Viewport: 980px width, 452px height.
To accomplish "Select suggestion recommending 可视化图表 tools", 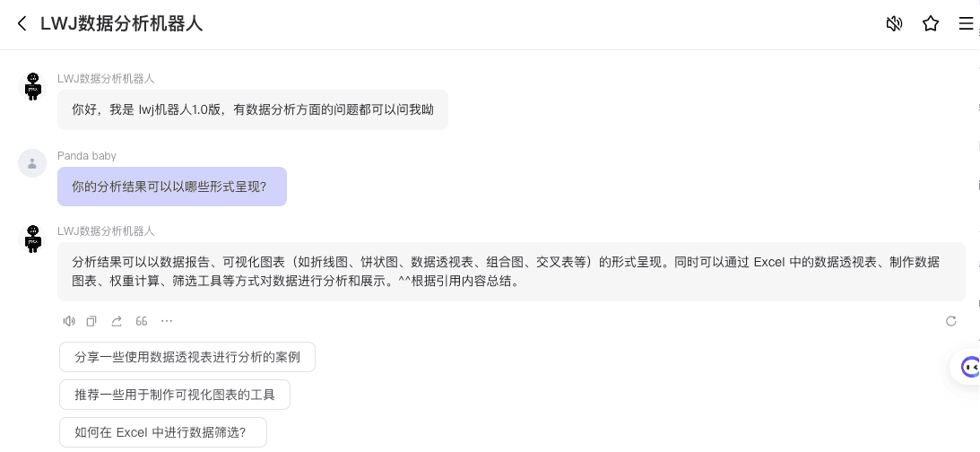I will pos(175,395).
